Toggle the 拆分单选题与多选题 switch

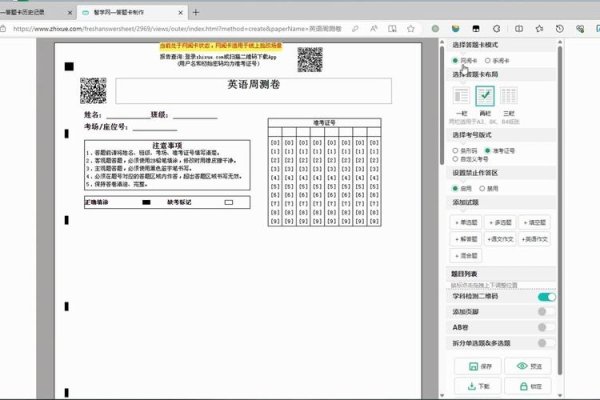point(546,343)
